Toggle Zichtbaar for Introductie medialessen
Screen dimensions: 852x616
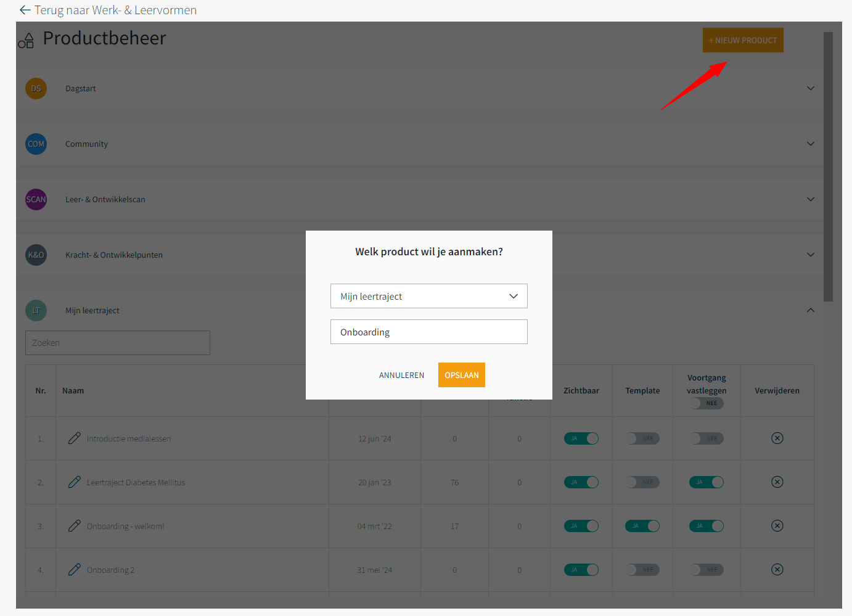coord(581,438)
